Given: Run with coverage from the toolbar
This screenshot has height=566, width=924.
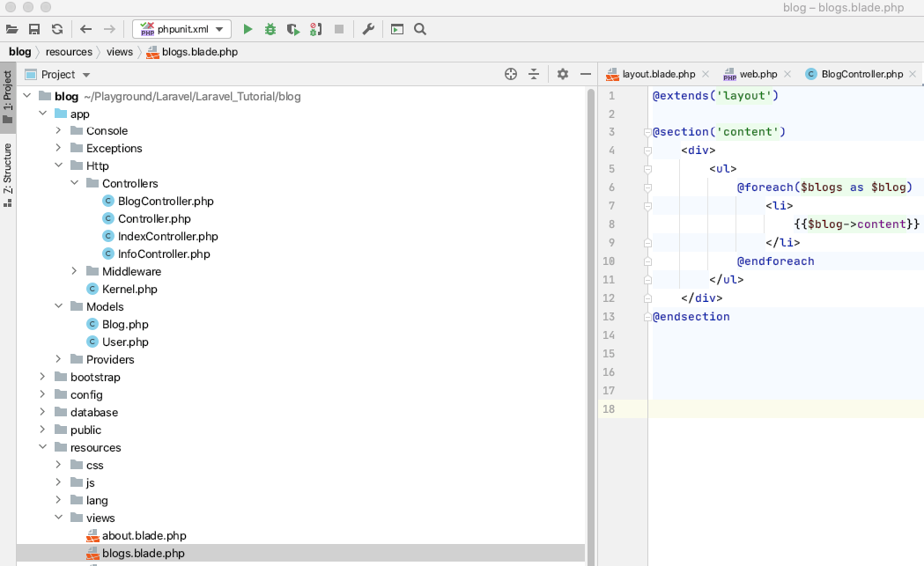Looking at the screenshot, I should pos(293,29).
